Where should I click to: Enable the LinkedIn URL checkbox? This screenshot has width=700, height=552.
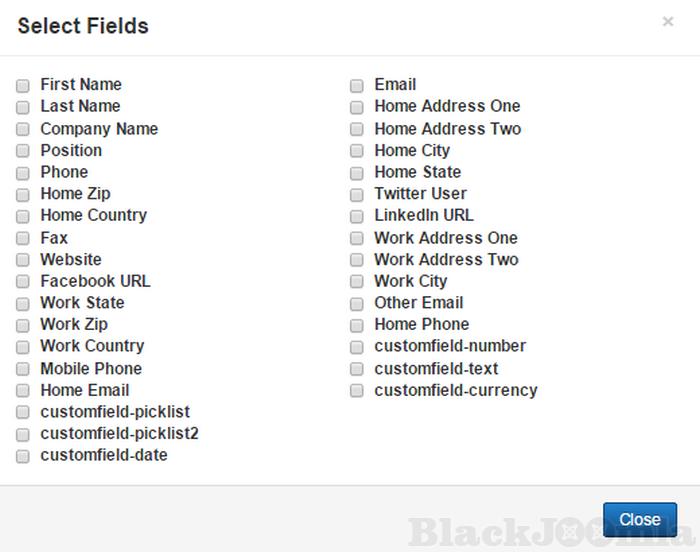point(357,217)
